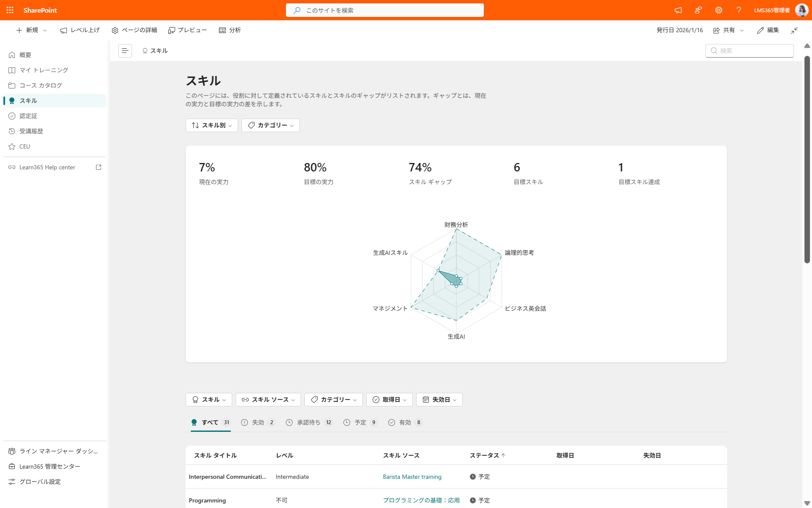Open the プログラミングの基礎：応用 link
This screenshot has width=812, height=508.
tap(421, 500)
